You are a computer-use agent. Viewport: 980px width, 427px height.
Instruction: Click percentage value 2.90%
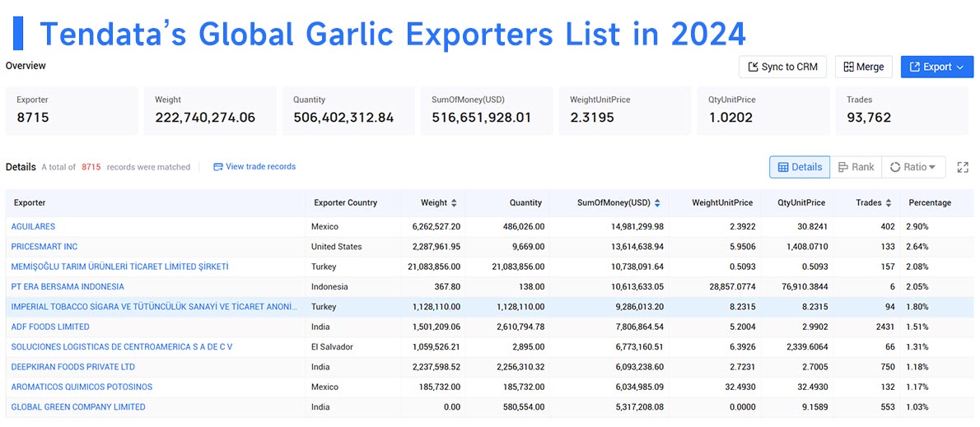917,226
